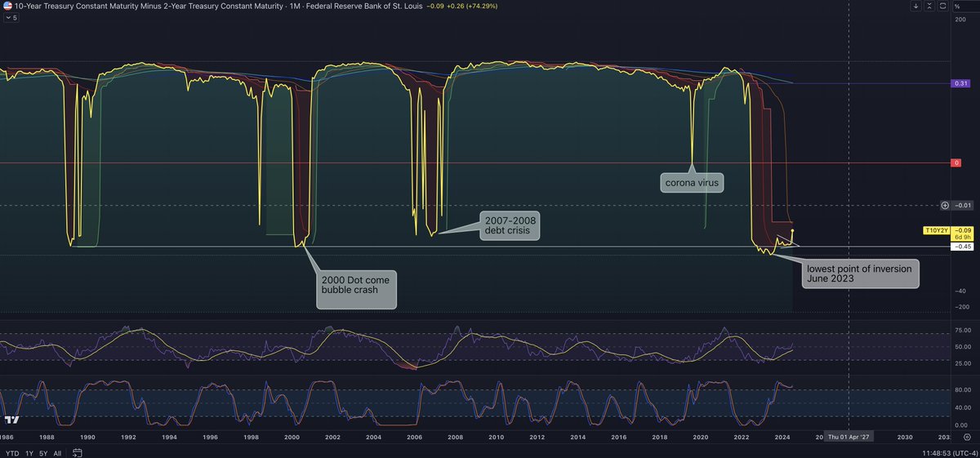Open the time axis settings gear icon
The width and height of the screenshot is (980, 458).
[966, 438]
